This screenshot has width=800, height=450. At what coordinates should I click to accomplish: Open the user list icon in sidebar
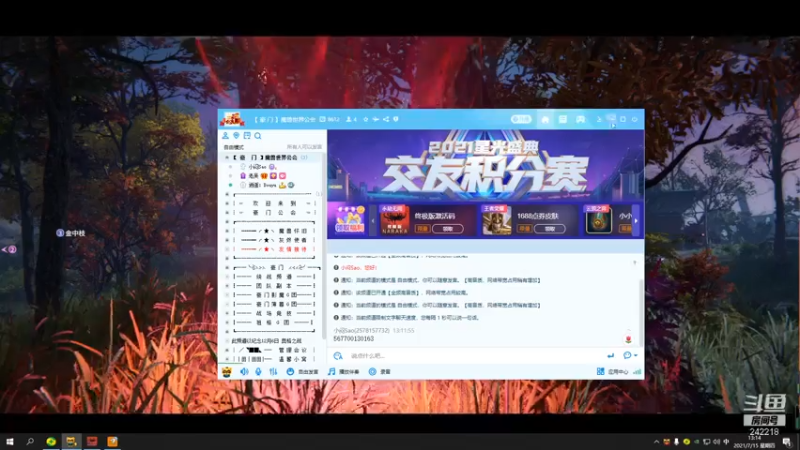point(225,136)
